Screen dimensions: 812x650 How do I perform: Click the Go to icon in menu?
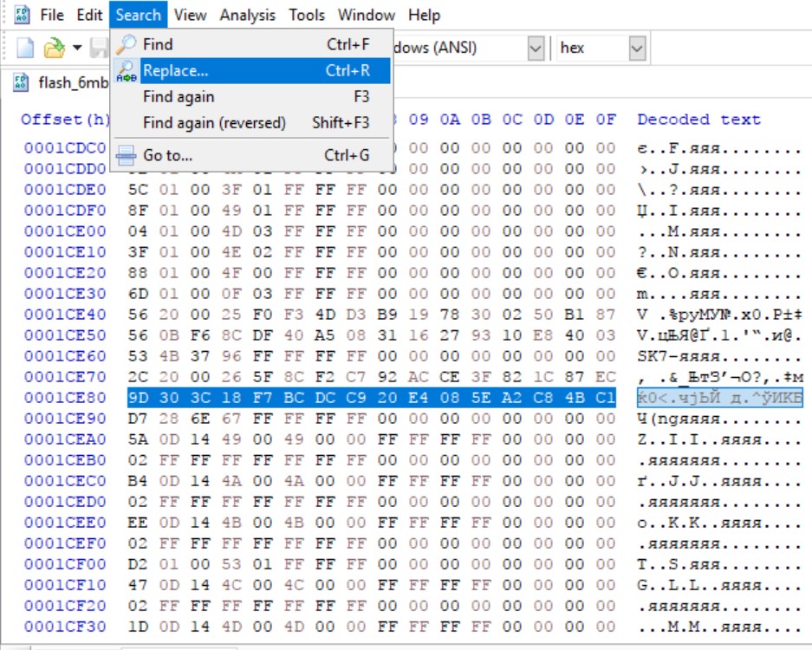(x=127, y=156)
